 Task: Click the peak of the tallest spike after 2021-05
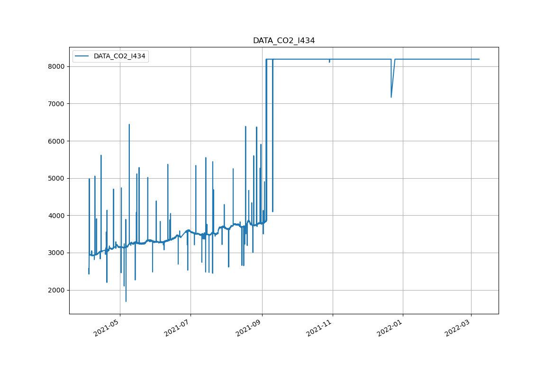click(129, 125)
